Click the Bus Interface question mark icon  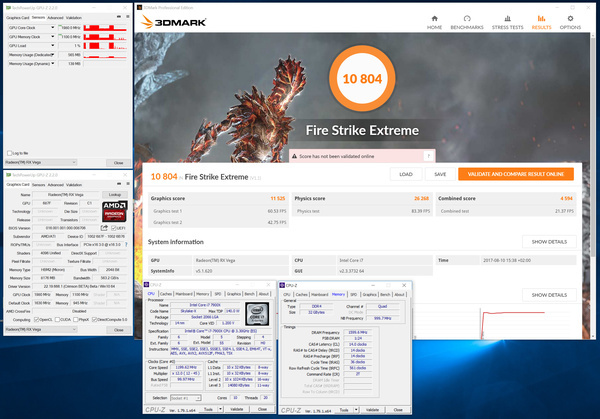[126, 245]
